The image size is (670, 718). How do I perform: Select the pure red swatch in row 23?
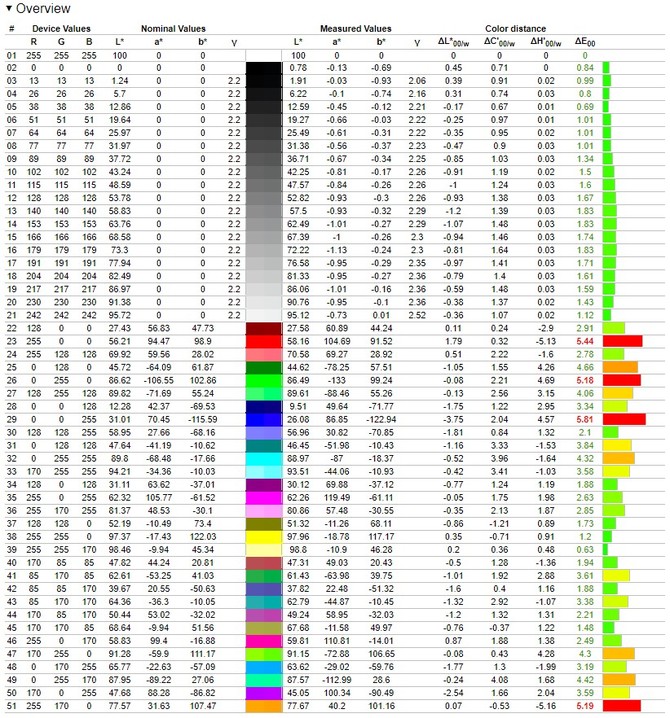coord(264,342)
